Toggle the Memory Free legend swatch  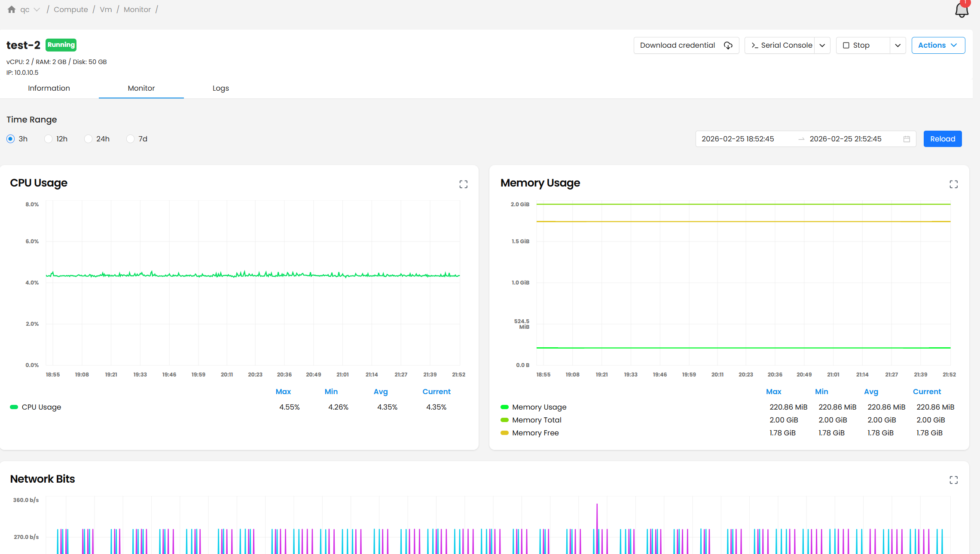504,433
